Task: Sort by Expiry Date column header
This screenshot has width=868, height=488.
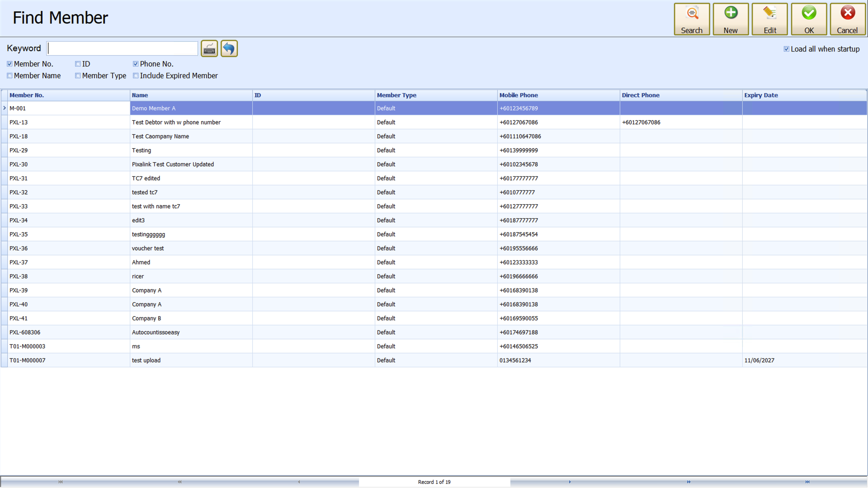Action: 805,95
